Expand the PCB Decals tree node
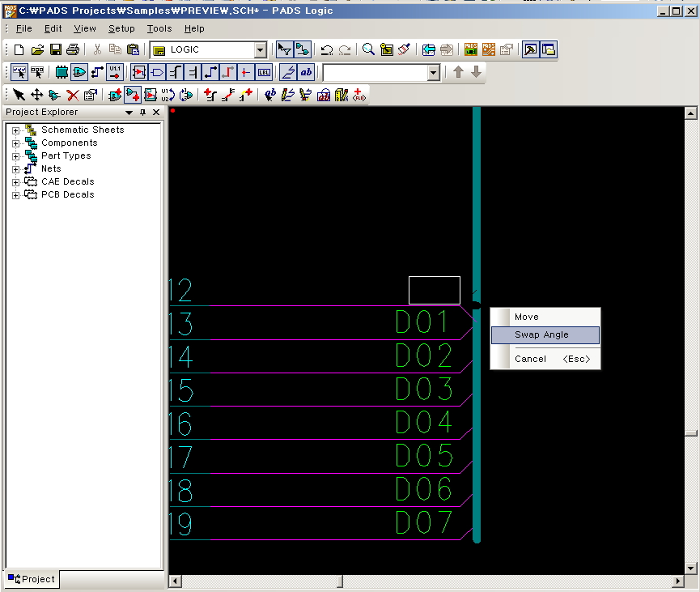This screenshot has width=700, height=592. click(15, 195)
